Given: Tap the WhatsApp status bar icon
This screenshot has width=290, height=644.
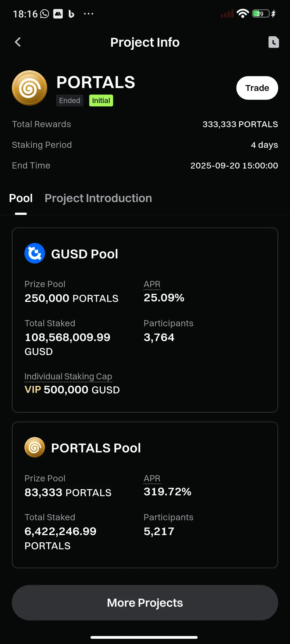Looking at the screenshot, I should pyautogui.click(x=45, y=14).
